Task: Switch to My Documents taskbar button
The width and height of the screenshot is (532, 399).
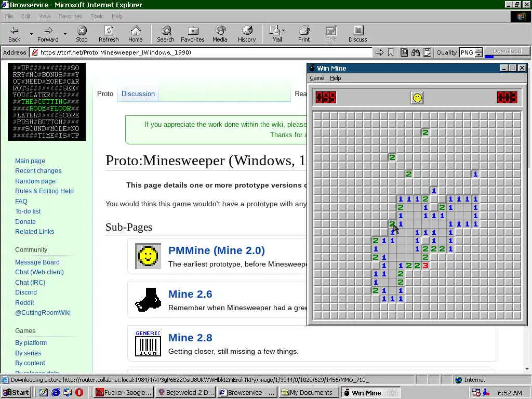Action: (308, 392)
